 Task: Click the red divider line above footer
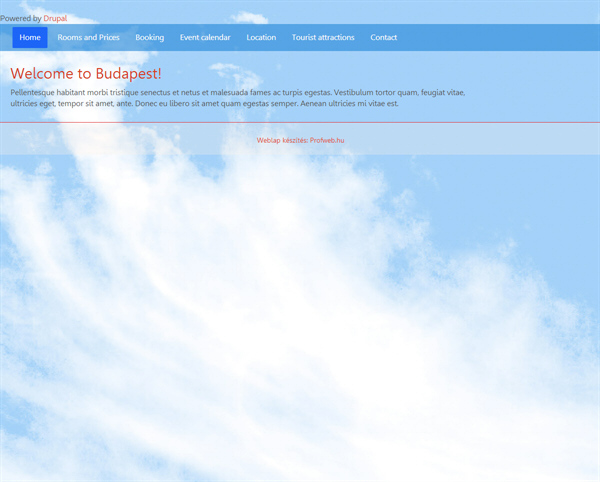point(300,122)
